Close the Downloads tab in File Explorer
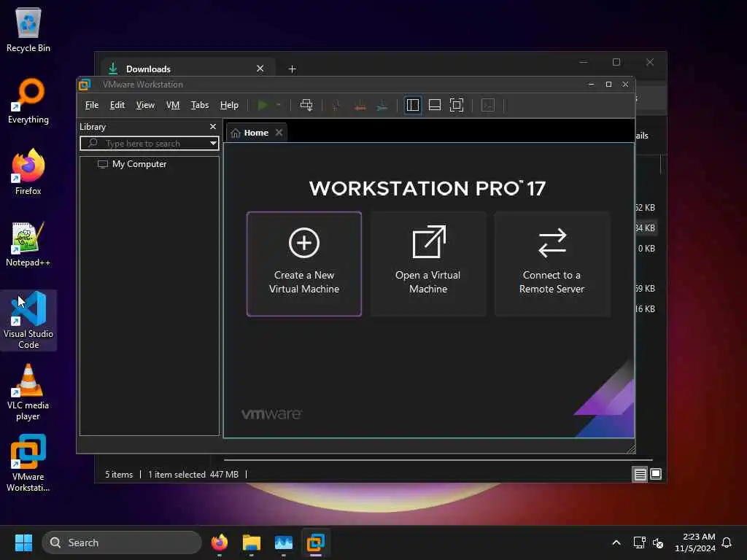This screenshot has width=747, height=560. tap(260, 69)
